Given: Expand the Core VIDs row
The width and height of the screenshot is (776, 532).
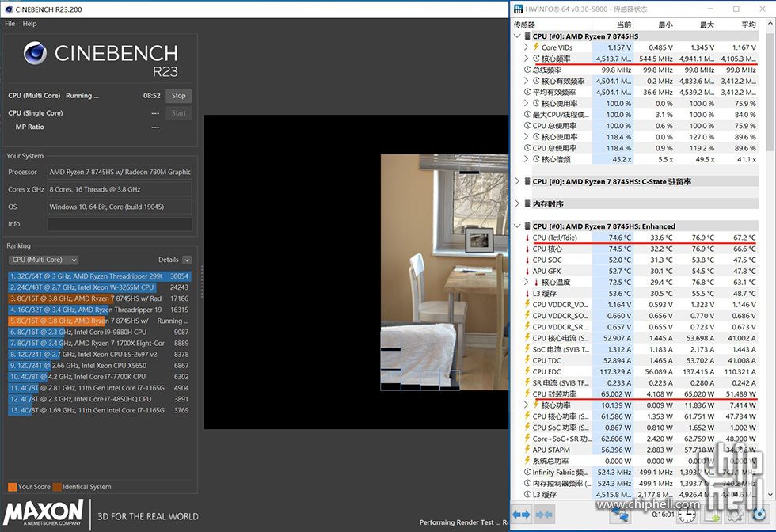Looking at the screenshot, I should pyautogui.click(x=526, y=47).
